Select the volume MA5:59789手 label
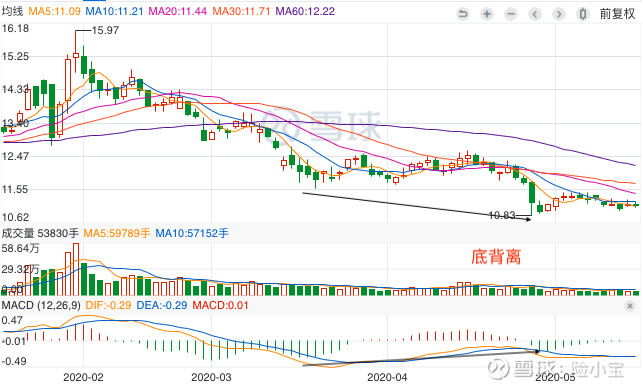This screenshot has width=643, height=389. click(x=116, y=233)
